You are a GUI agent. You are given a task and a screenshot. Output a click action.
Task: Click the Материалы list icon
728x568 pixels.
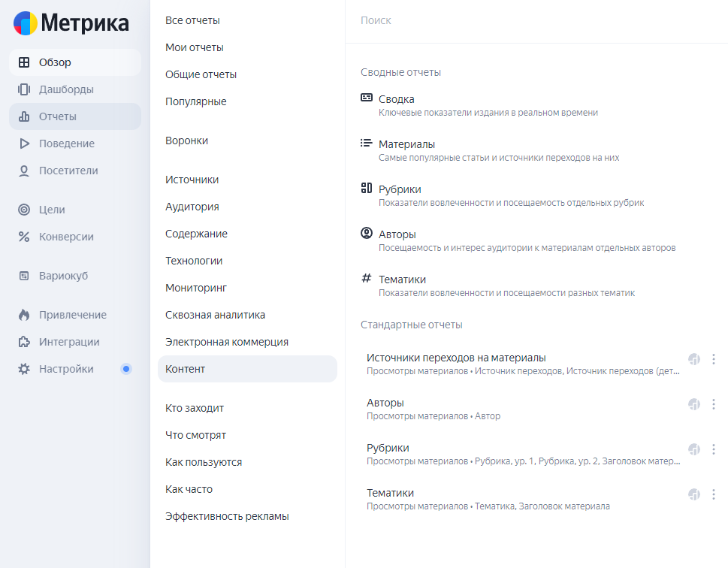[367, 143]
